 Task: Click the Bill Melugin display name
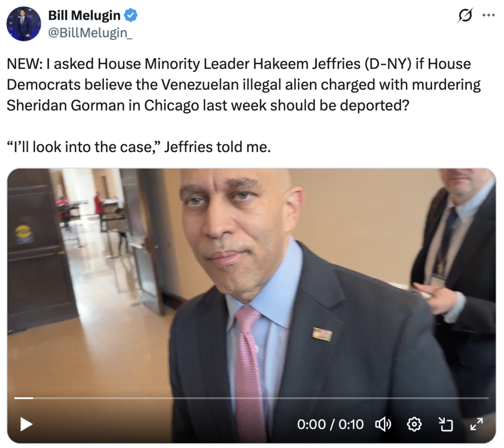point(84,15)
